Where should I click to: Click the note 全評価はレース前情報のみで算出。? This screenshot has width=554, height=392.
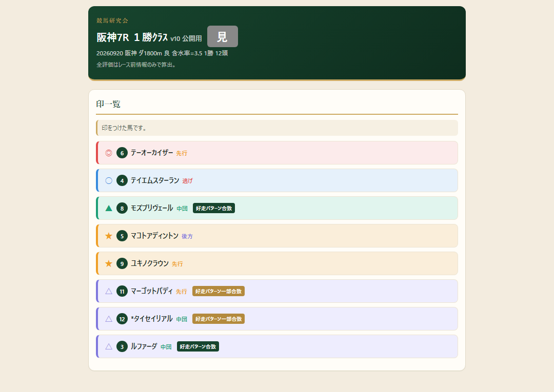[x=136, y=65]
